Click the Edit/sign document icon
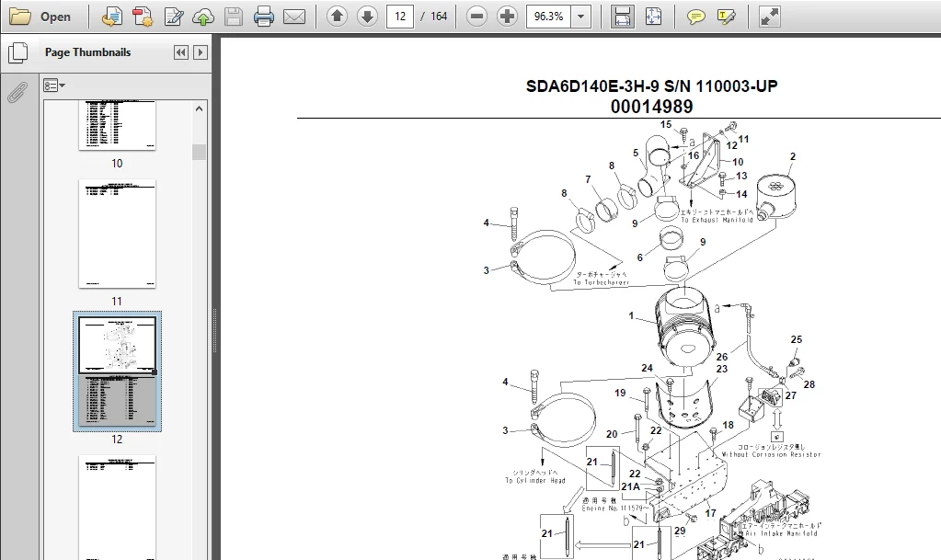Viewport: 941px width, 560px height. [x=174, y=17]
